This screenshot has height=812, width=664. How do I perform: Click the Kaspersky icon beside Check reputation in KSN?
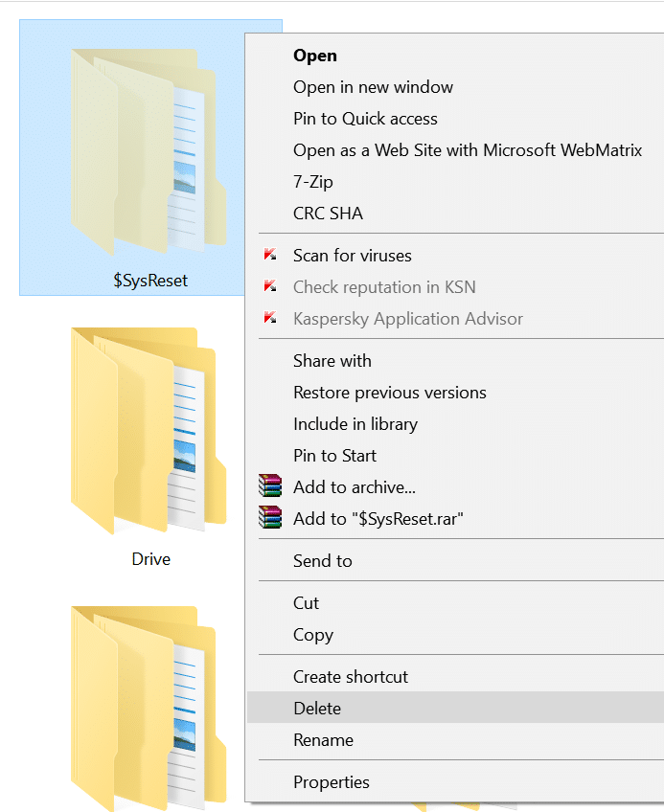click(270, 286)
